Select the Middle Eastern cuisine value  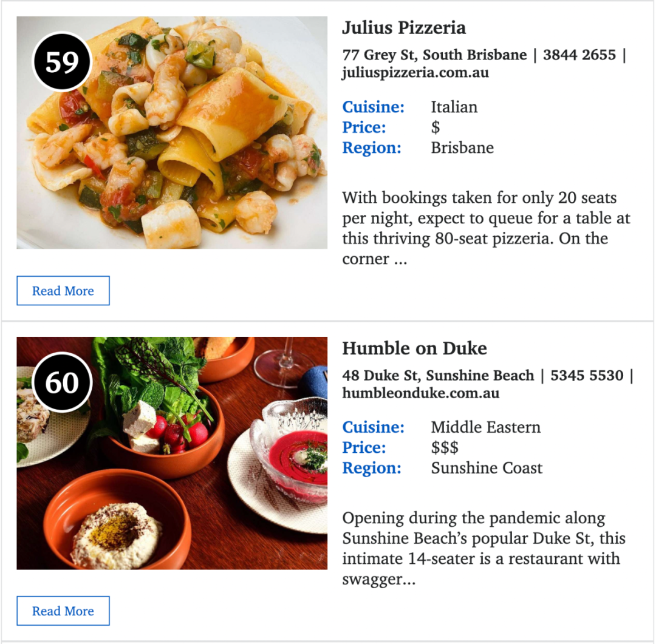486,427
